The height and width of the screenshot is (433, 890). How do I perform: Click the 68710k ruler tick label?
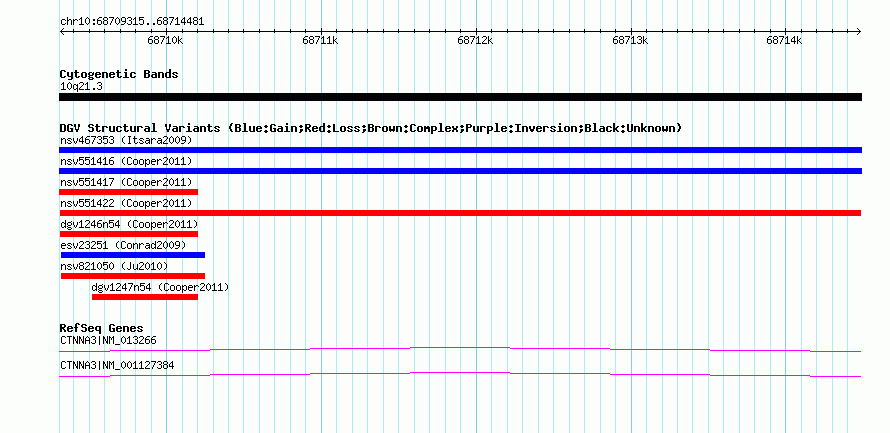tap(166, 40)
